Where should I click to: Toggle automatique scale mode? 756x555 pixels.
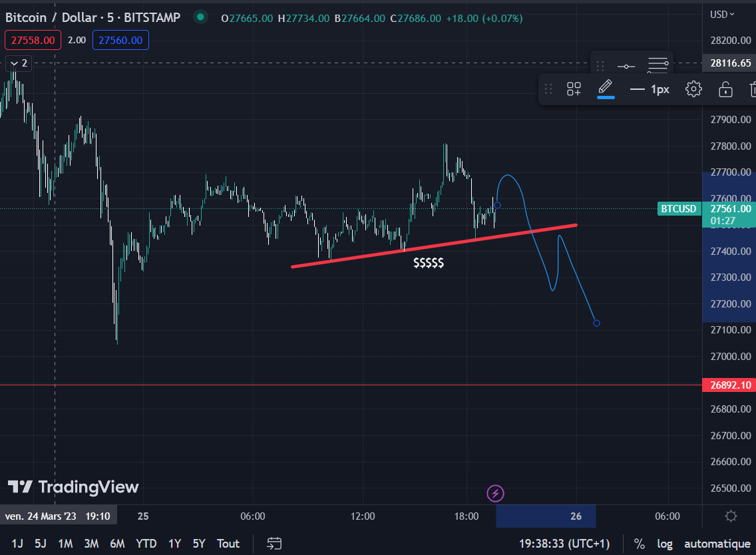coord(717,544)
